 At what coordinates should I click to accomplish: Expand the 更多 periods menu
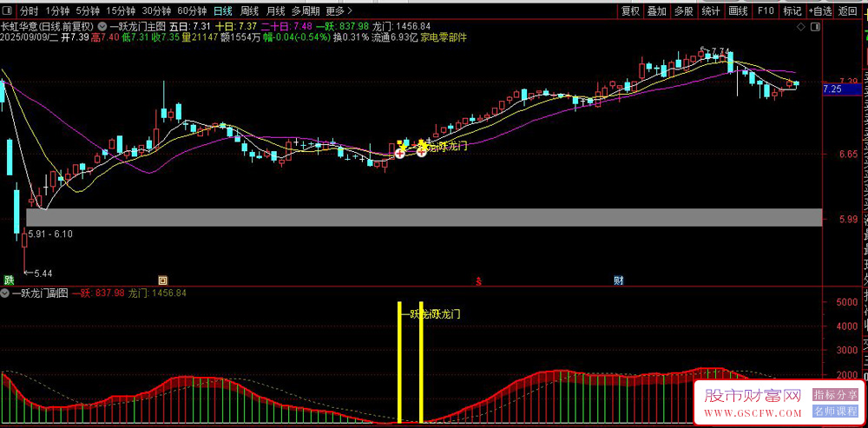(338, 10)
